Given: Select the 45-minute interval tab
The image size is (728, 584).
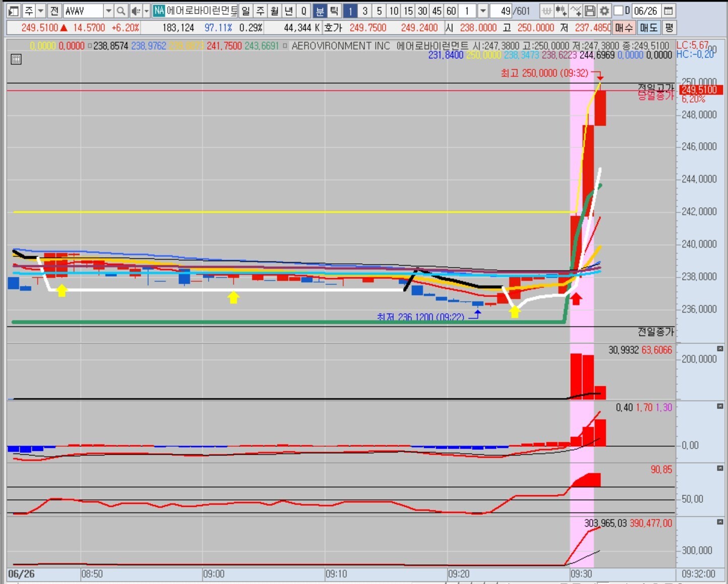Looking at the screenshot, I should (x=437, y=11).
